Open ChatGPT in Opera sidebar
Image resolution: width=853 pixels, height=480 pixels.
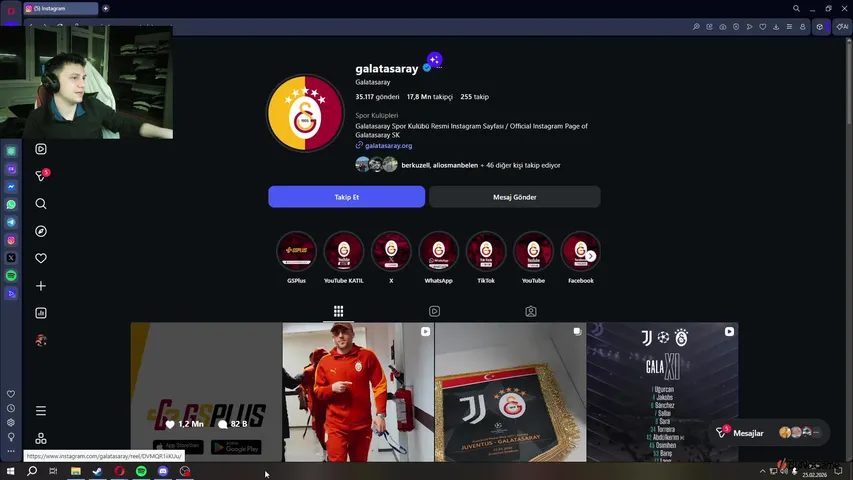[11, 151]
